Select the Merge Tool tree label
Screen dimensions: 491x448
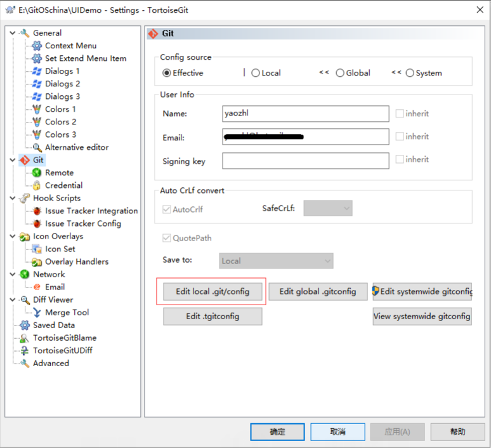[67, 313]
